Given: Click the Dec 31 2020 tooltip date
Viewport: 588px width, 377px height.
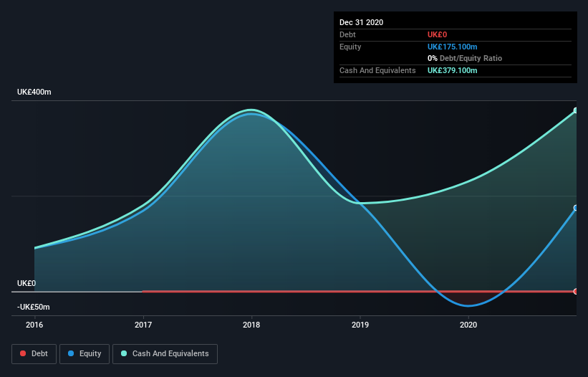Looking at the screenshot, I should [361, 22].
